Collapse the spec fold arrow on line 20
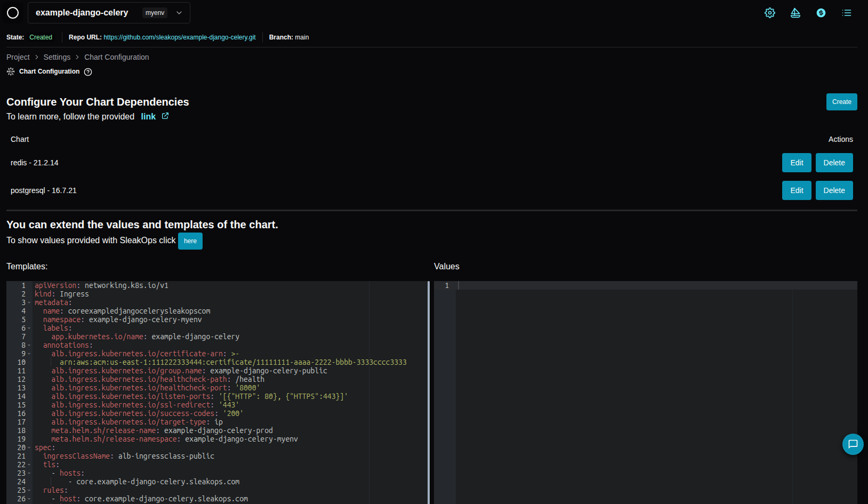 (x=29, y=448)
